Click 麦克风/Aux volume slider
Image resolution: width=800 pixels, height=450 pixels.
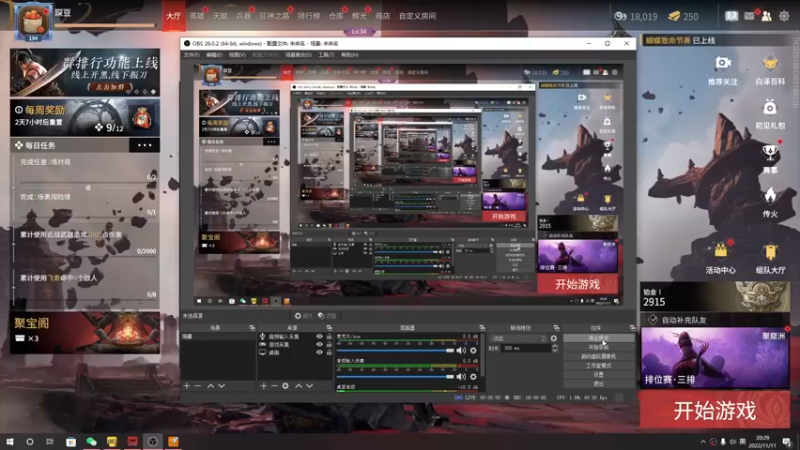coord(395,351)
